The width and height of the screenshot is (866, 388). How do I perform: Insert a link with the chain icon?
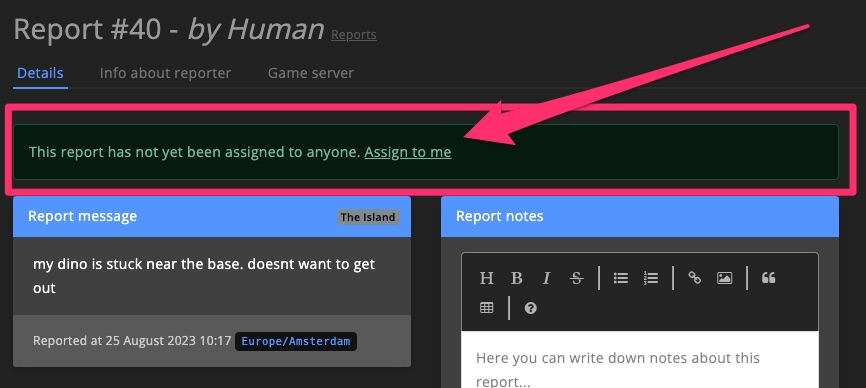coord(695,278)
